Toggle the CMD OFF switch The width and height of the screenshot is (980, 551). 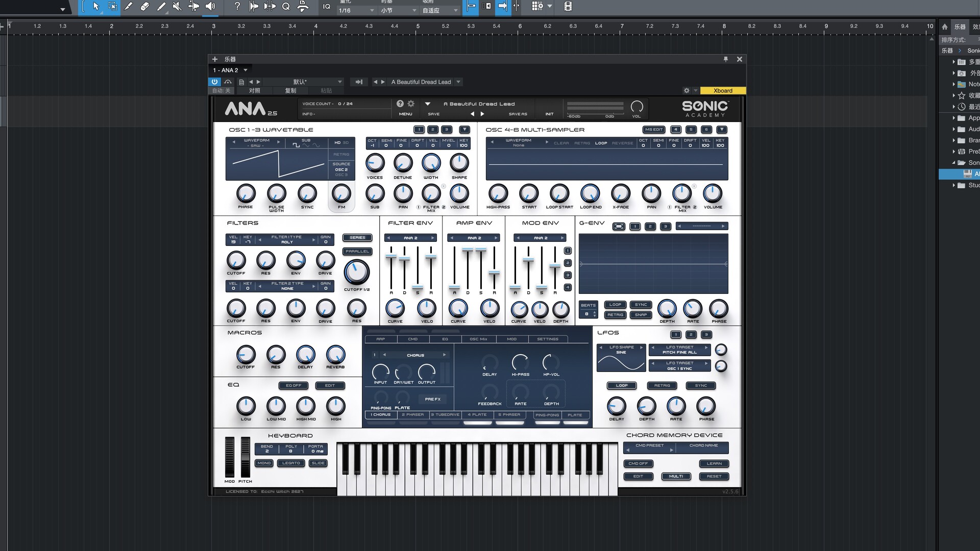tap(638, 464)
